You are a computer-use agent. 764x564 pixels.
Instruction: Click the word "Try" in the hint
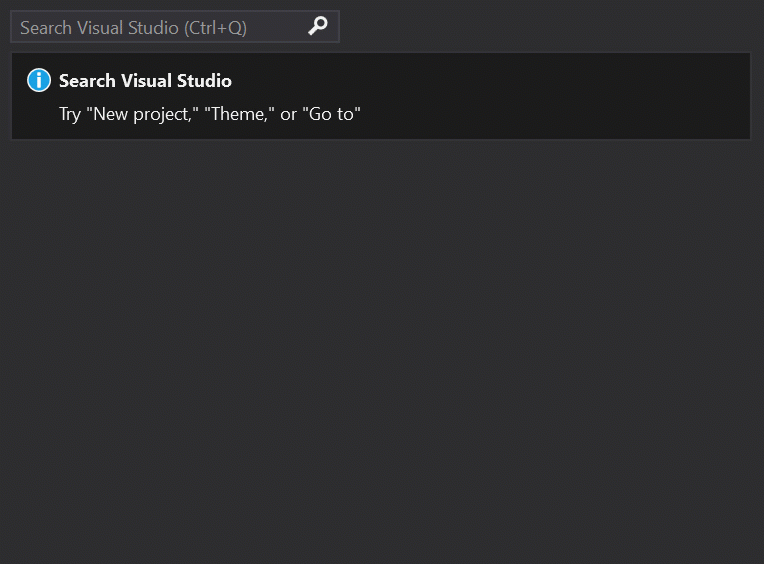coord(70,114)
